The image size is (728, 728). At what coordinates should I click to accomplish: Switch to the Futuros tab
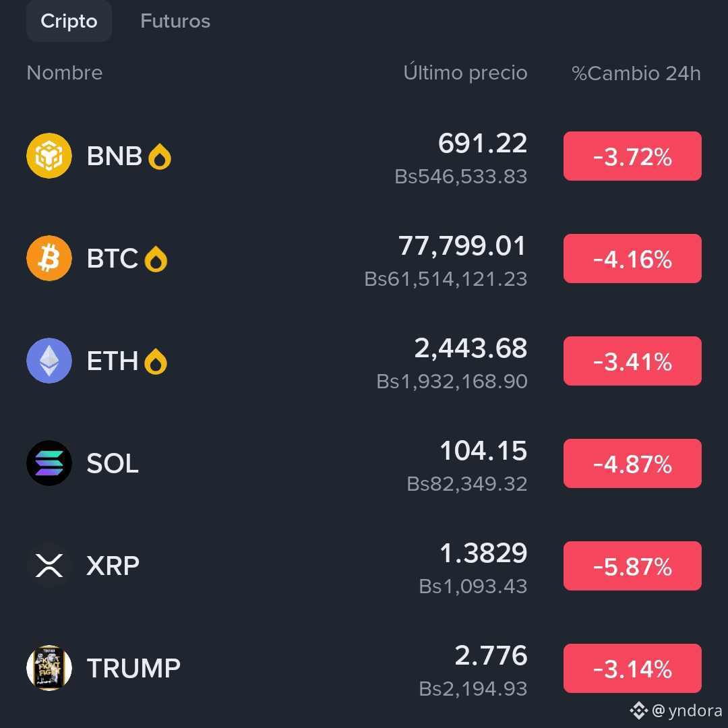[175, 21]
